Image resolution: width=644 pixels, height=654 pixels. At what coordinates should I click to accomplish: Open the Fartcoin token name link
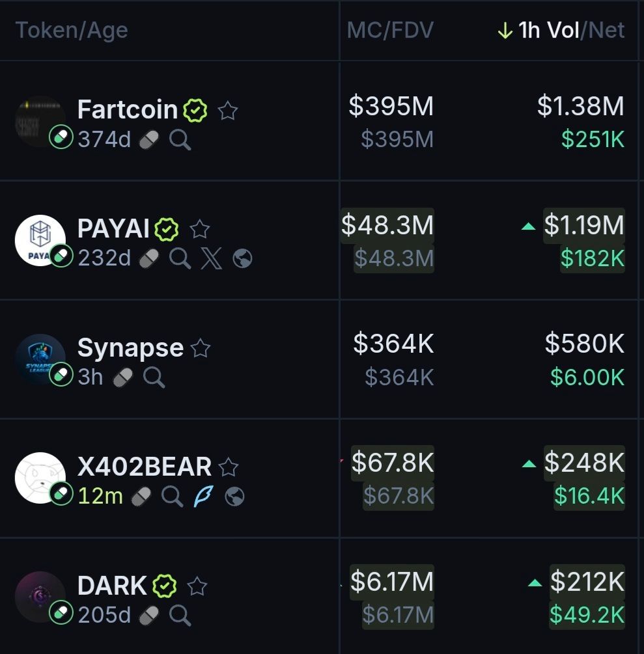coord(127,109)
